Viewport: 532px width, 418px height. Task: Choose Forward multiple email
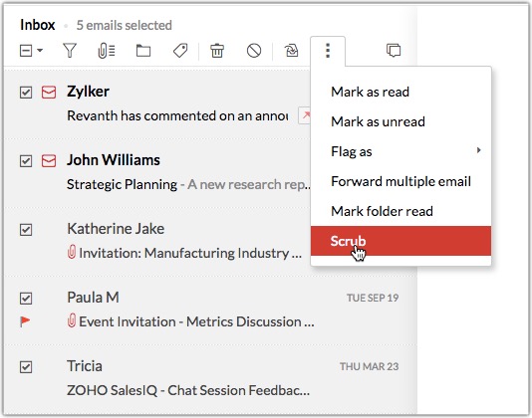pos(400,181)
